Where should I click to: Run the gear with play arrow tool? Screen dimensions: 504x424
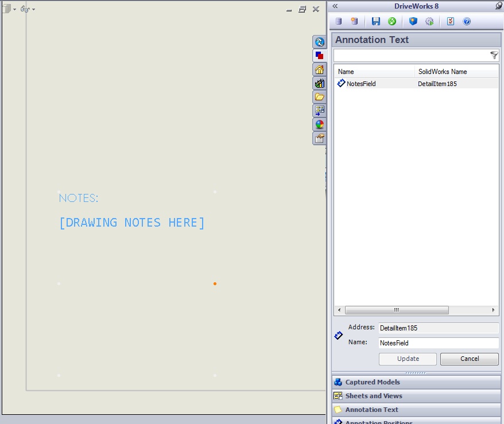coord(429,22)
